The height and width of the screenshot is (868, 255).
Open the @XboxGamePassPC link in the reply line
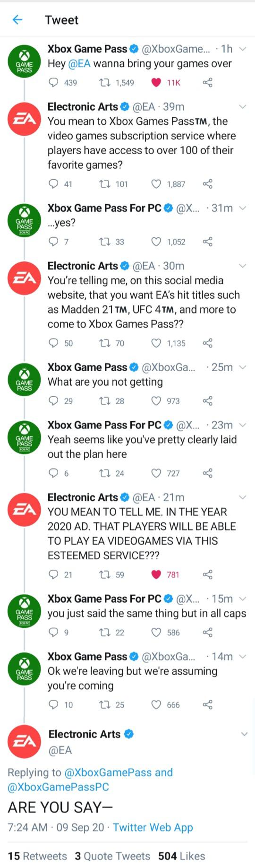point(59,787)
